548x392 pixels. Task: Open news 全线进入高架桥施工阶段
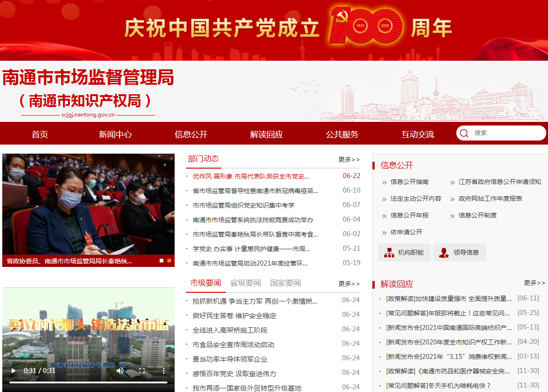[230, 330]
